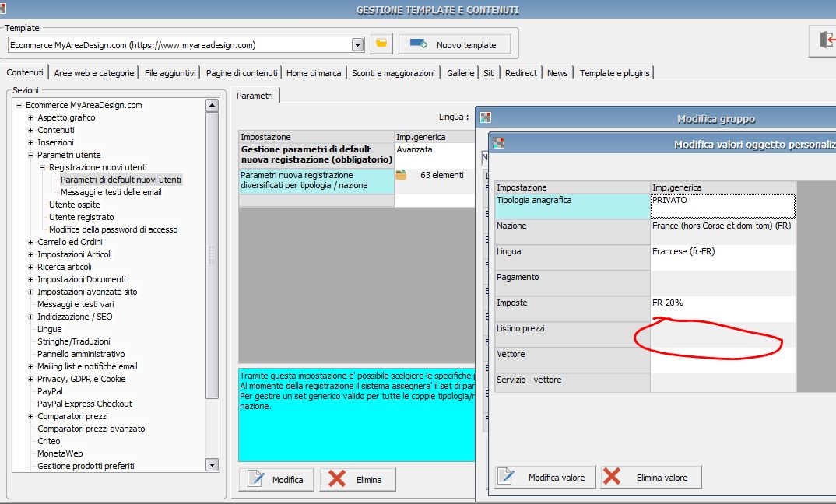Click Francese (fr-FR) value cell
Image resolution: width=836 pixels, height=504 pixels.
(722, 257)
